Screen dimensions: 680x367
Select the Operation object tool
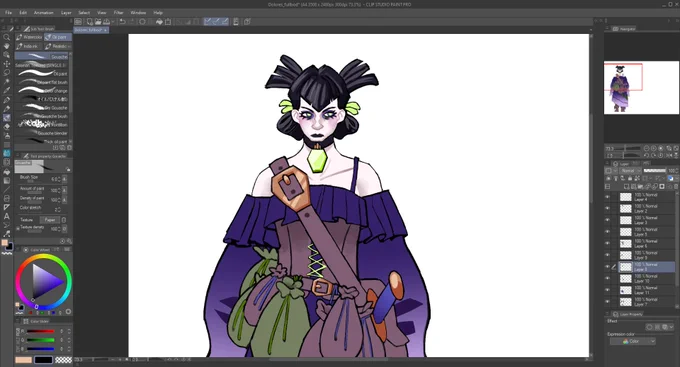point(7,55)
